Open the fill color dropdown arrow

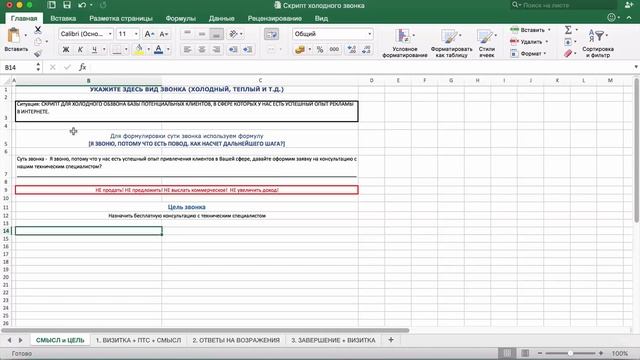point(148,50)
